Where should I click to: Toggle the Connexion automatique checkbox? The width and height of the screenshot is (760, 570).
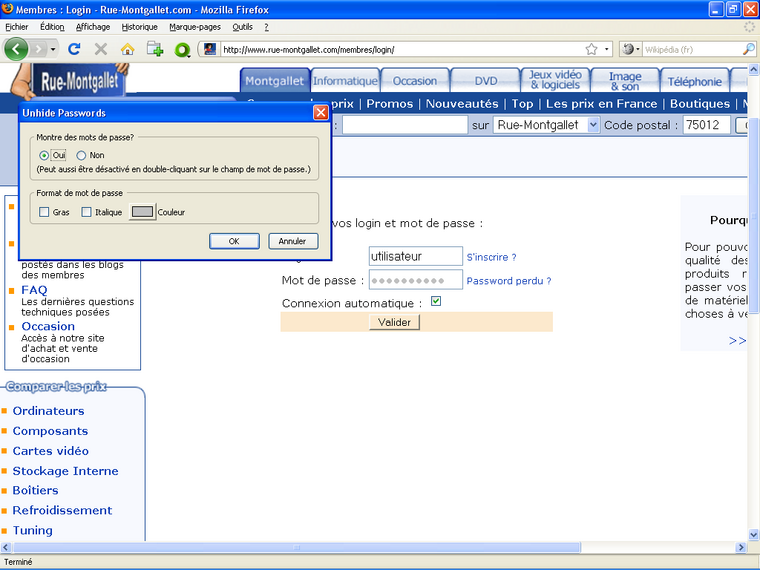coord(436,301)
